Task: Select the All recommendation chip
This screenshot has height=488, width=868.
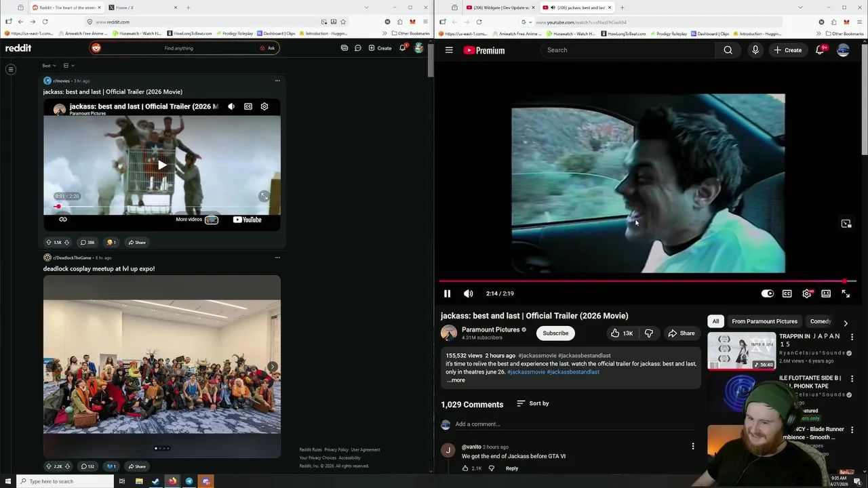Action: [x=715, y=321]
